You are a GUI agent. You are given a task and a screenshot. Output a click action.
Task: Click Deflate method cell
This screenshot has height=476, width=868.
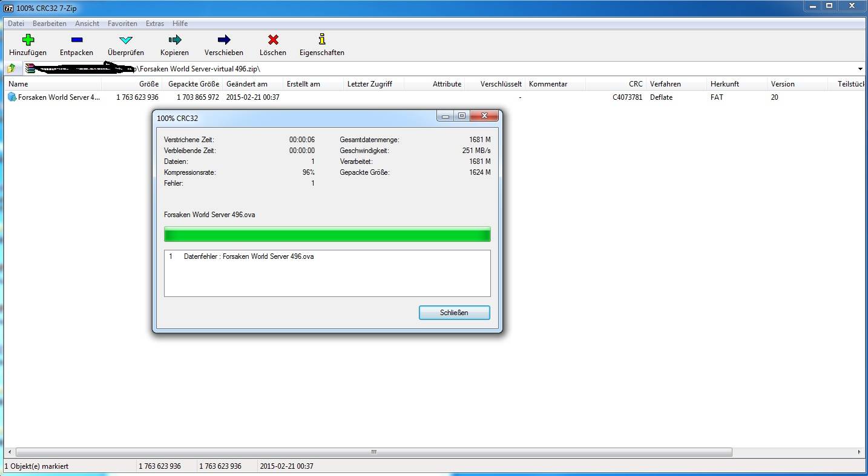(x=661, y=97)
